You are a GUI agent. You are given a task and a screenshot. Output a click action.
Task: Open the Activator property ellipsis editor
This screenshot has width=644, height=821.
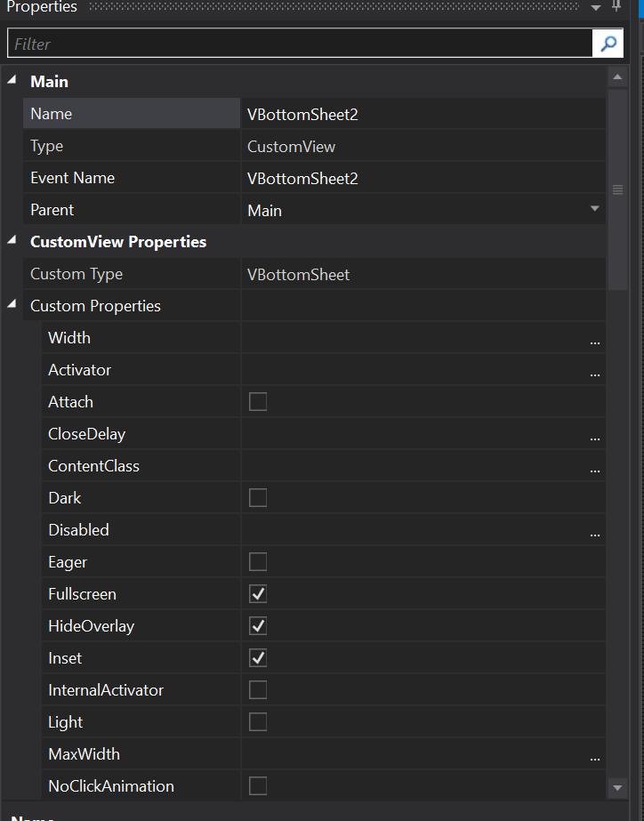pyautogui.click(x=594, y=371)
